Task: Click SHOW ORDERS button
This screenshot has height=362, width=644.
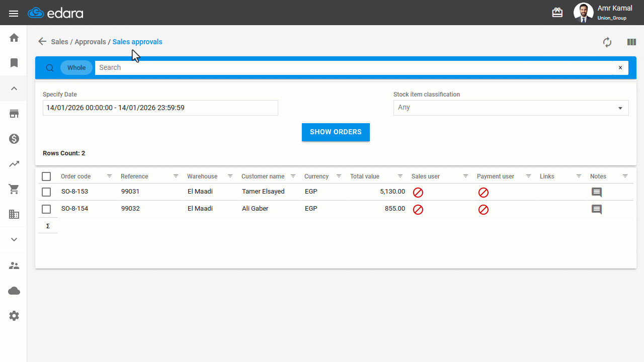Action: (336, 132)
